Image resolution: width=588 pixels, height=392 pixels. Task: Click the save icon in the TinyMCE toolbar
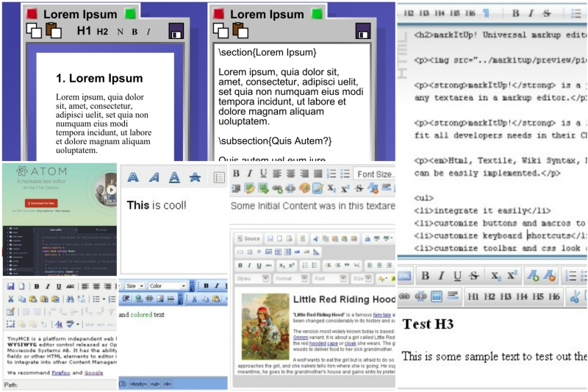click(10, 286)
